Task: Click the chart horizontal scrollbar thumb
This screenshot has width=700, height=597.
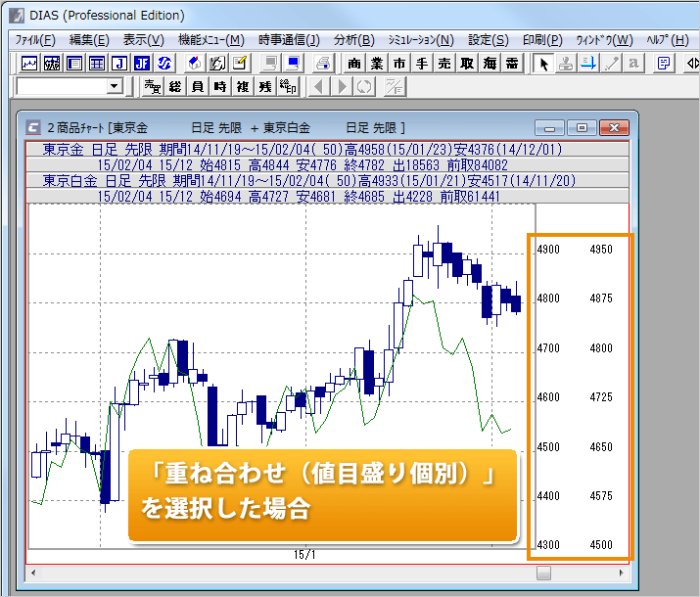Action: [544, 573]
